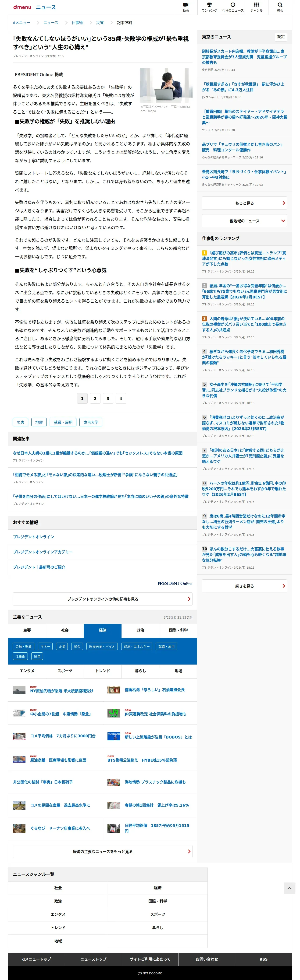Select the 暮らし news tab
This screenshot has width=300, height=980.
coord(140,671)
